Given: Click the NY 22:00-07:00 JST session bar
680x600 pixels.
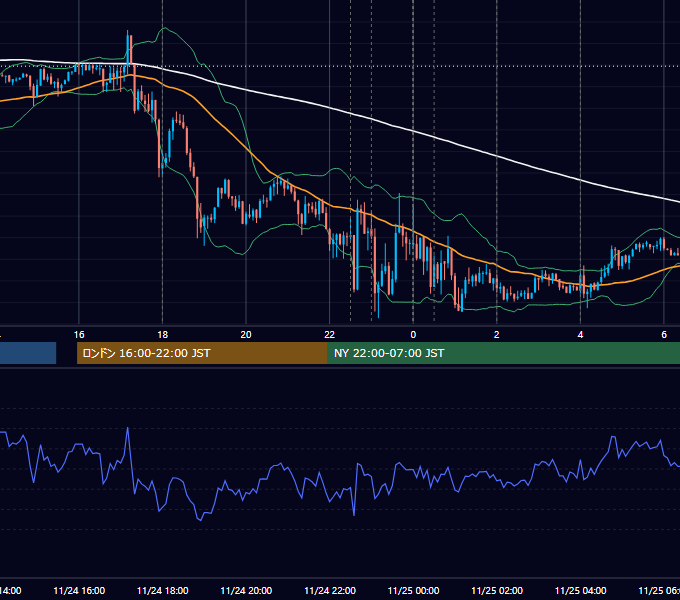Looking at the screenshot, I should coord(503,353).
